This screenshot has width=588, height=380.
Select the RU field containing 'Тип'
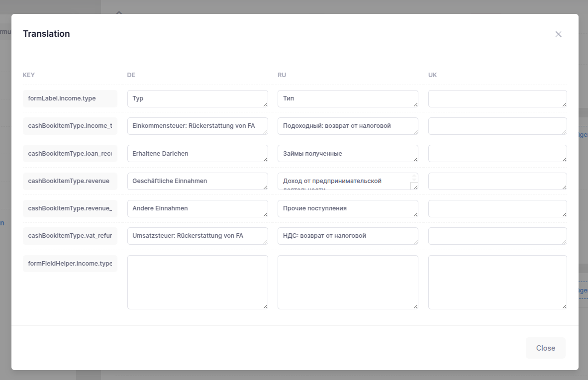[x=347, y=98]
